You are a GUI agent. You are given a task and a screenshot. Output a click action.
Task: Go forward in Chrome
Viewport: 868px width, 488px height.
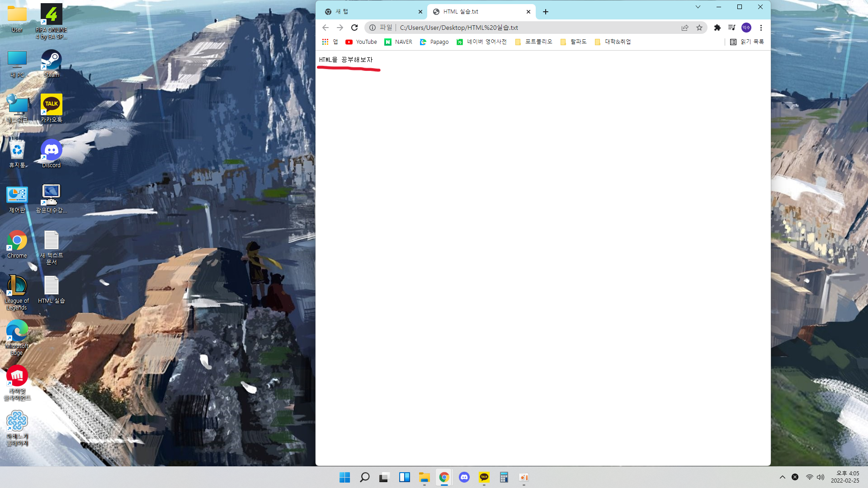click(x=340, y=28)
